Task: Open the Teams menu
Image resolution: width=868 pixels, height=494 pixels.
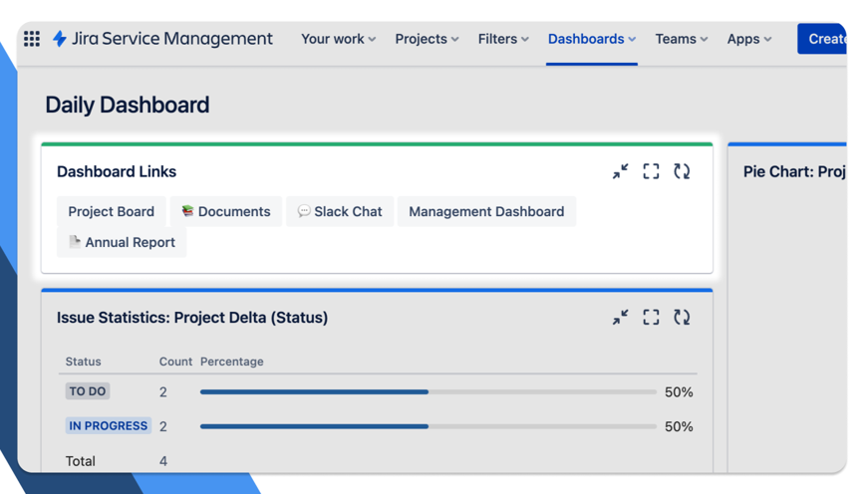Action: coord(681,39)
